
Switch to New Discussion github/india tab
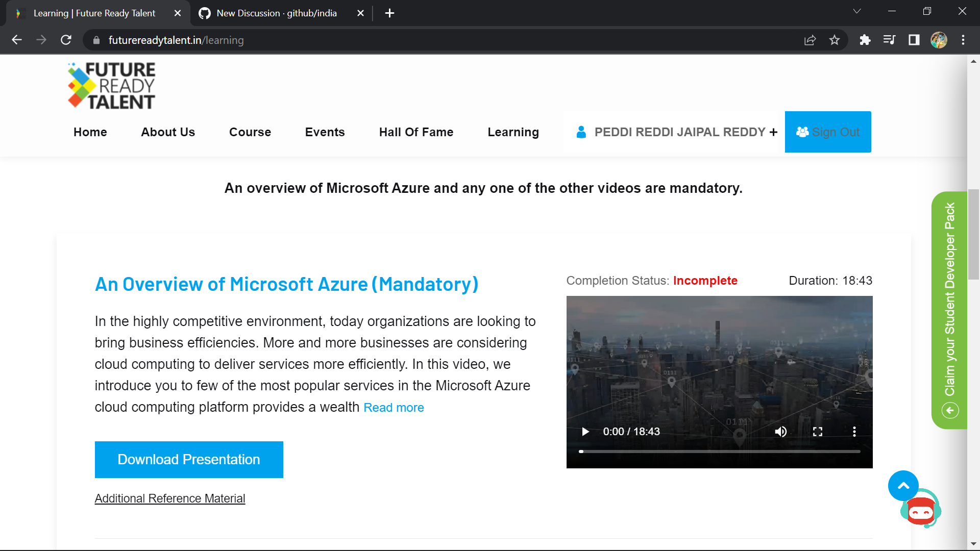tap(276, 13)
